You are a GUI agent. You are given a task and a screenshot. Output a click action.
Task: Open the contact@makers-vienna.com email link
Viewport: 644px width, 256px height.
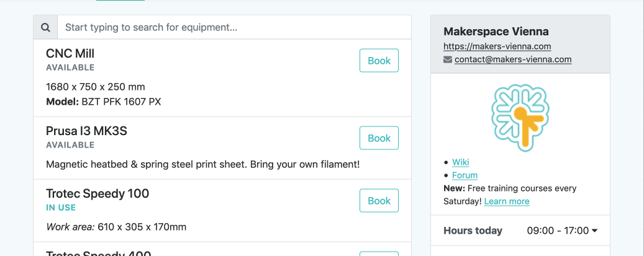pos(513,60)
